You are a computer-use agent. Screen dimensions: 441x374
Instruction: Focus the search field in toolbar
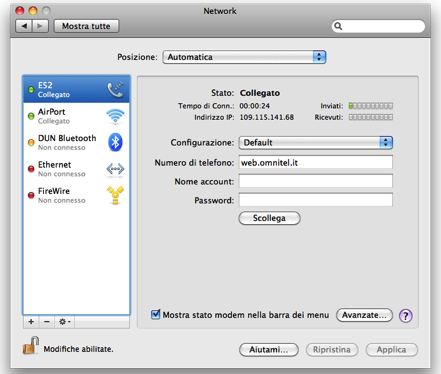click(x=378, y=26)
